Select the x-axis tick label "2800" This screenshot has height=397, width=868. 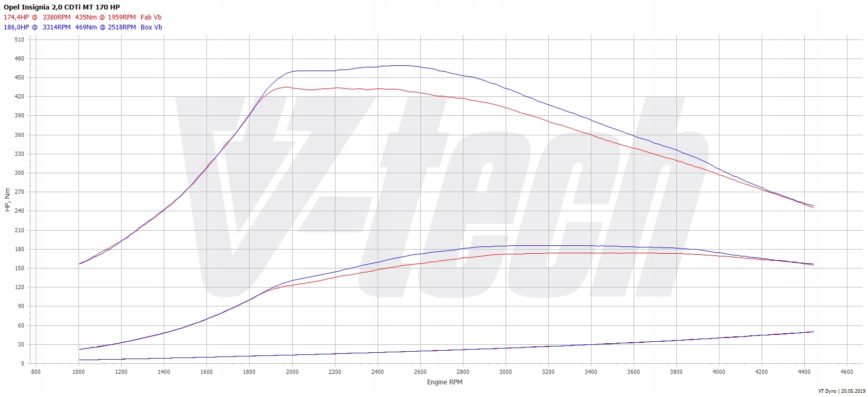463,372
